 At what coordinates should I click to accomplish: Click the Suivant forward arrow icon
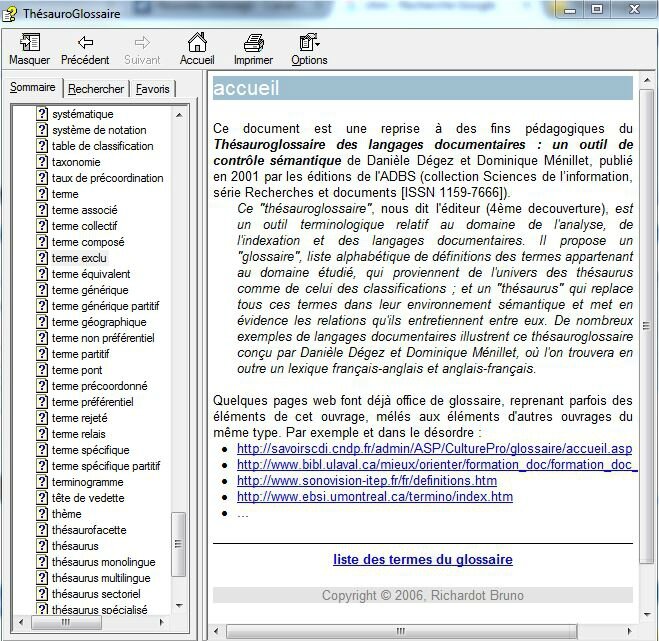(x=142, y=42)
